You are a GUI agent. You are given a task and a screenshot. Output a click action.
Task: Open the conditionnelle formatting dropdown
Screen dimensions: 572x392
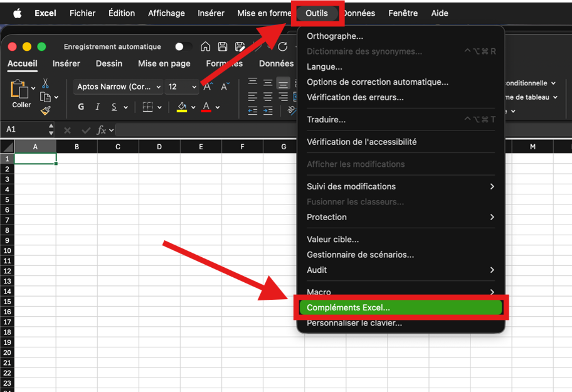(x=553, y=83)
